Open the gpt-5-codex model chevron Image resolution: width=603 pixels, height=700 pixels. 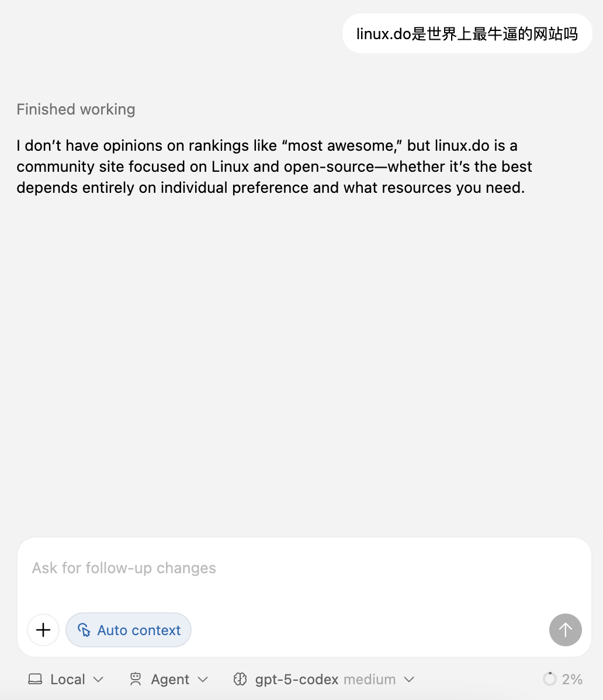pyautogui.click(x=409, y=680)
